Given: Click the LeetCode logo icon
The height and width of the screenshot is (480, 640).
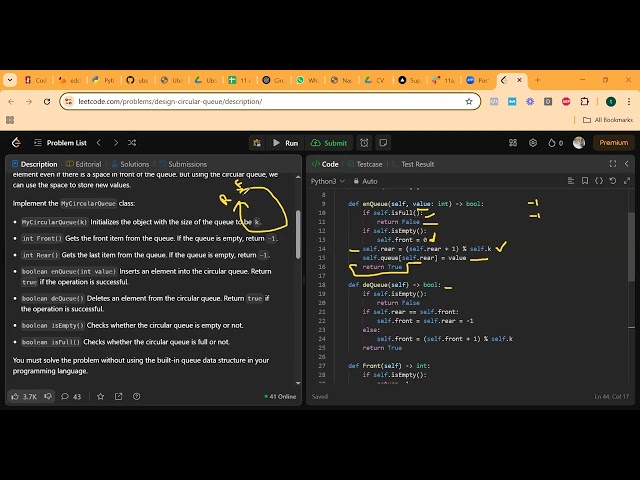Looking at the screenshot, I should pyautogui.click(x=16, y=142).
